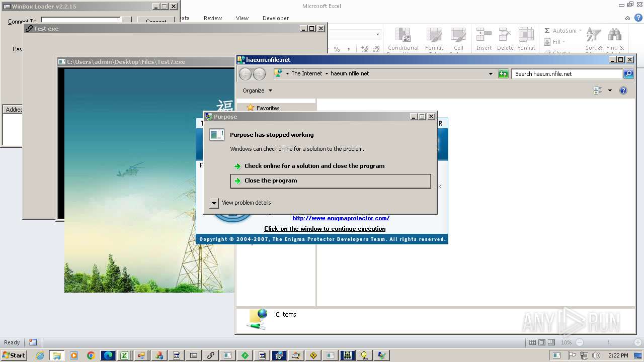Open the Organize dropdown menu
644x362 pixels.
point(257,90)
